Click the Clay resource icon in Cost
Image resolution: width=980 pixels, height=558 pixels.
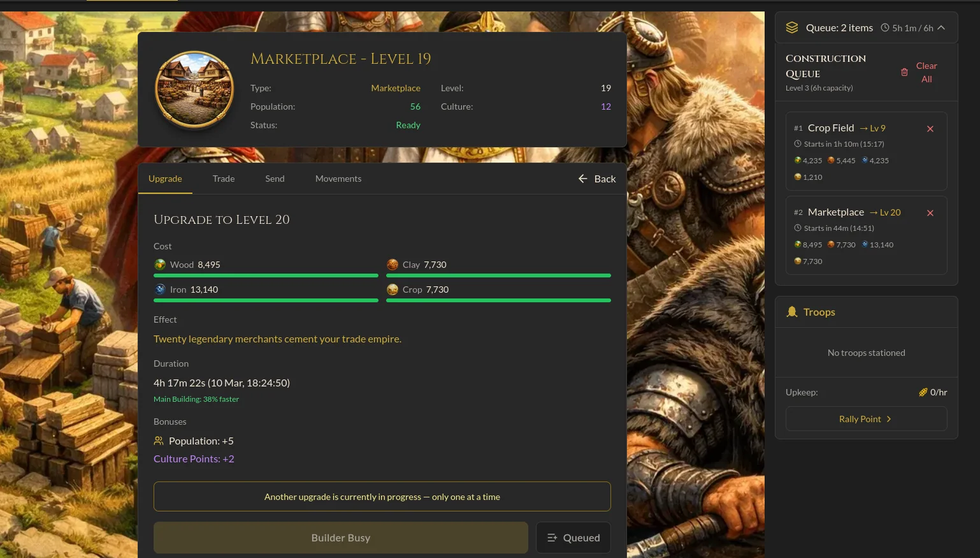click(x=393, y=265)
